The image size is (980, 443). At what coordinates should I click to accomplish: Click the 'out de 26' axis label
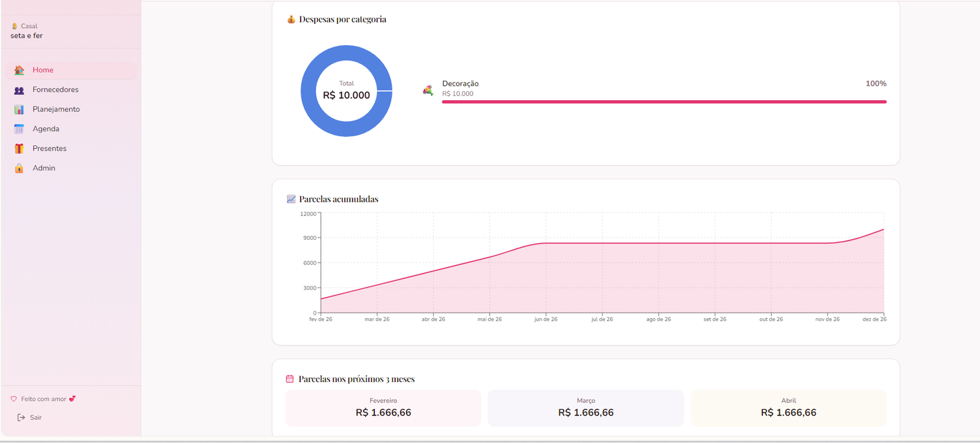click(771, 319)
